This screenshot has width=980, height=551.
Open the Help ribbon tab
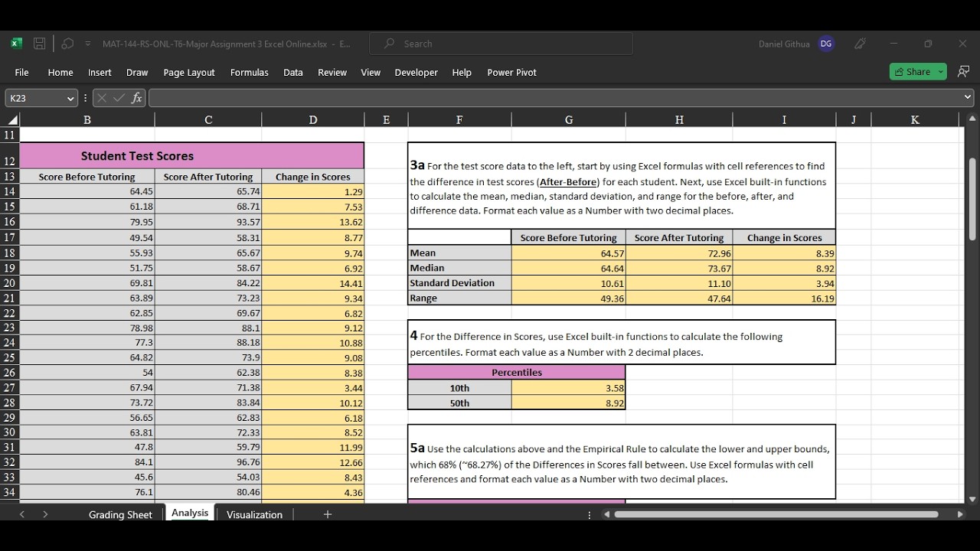[x=462, y=72]
